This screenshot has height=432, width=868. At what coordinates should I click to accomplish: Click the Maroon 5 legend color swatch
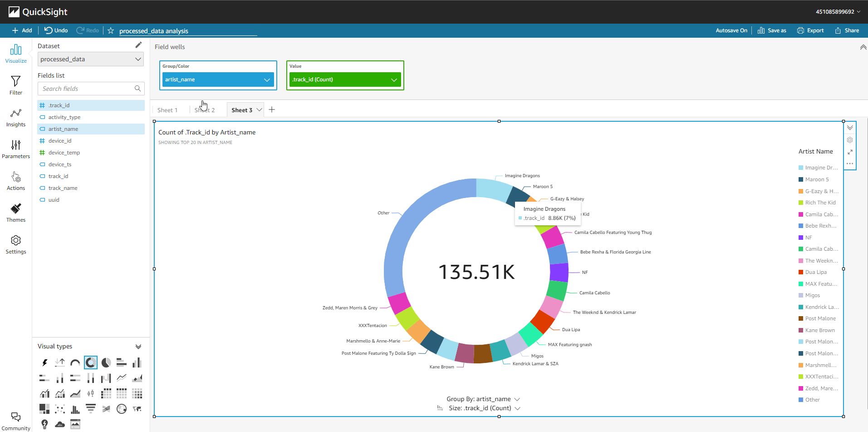click(801, 179)
